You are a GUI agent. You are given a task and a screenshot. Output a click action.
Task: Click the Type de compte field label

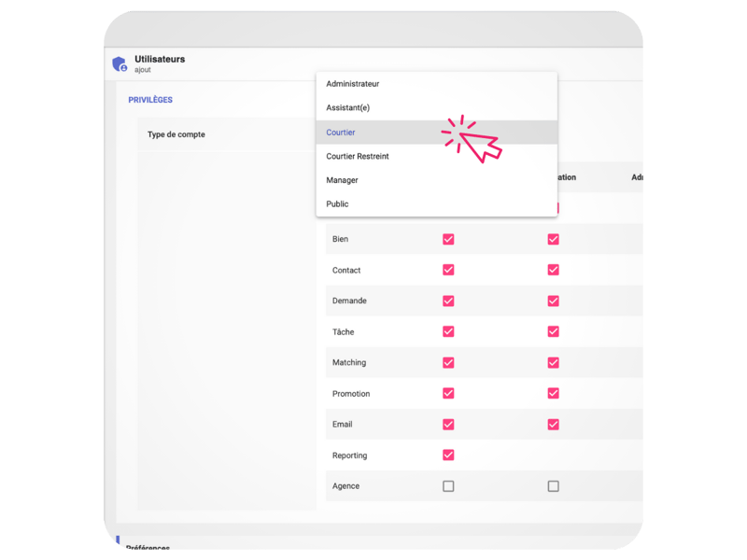click(176, 134)
